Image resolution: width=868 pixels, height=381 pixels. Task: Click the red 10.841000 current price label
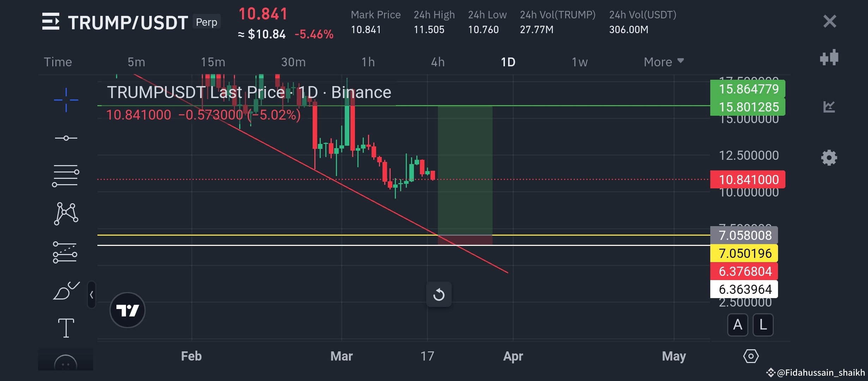tap(748, 180)
